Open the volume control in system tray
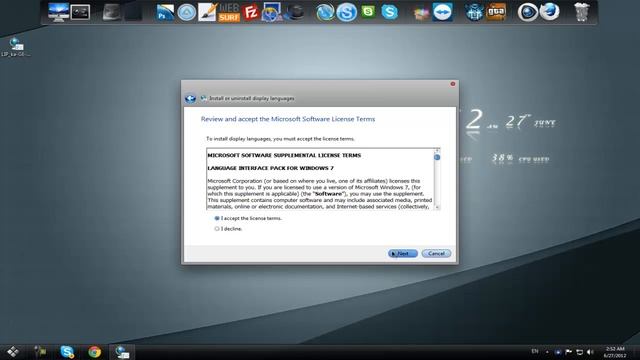The width and height of the screenshot is (640, 360). (x=590, y=352)
